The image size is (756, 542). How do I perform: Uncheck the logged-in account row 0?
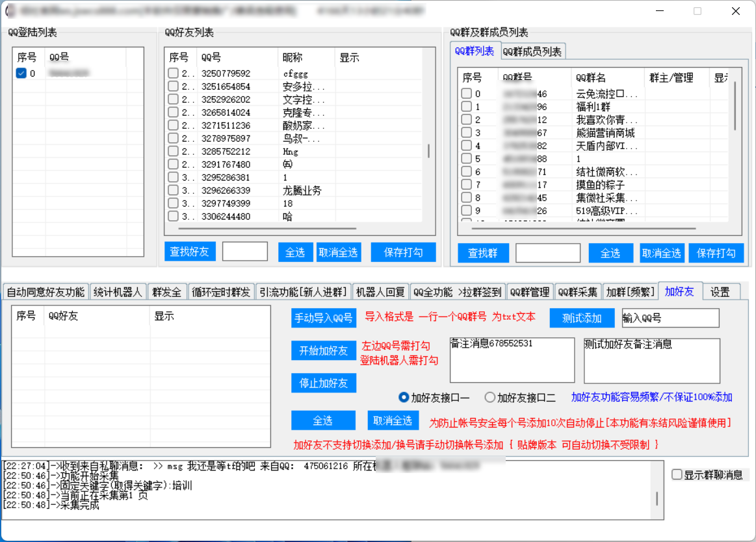pos(21,73)
